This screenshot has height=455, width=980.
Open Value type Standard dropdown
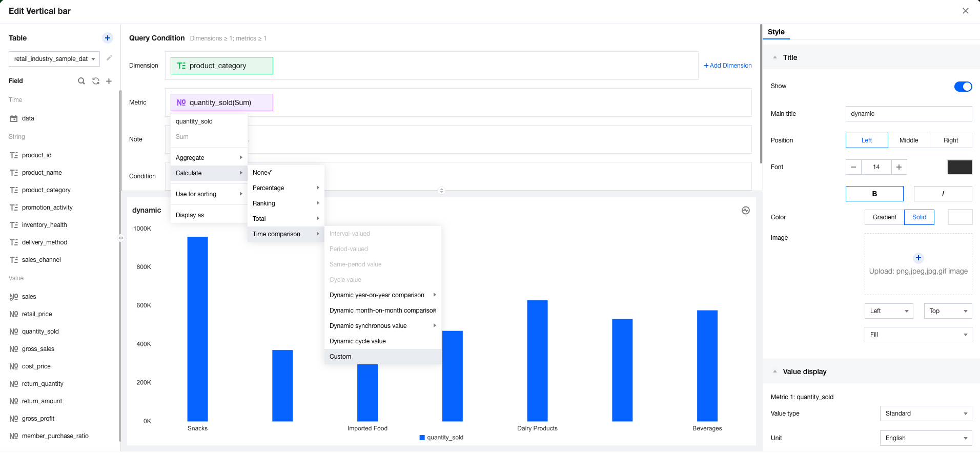click(x=926, y=413)
